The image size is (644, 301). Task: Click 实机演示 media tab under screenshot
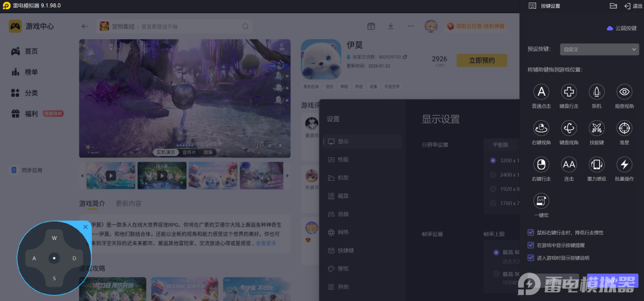point(166,152)
